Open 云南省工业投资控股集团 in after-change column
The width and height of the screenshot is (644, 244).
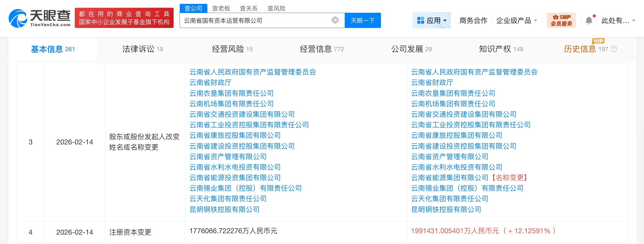[471, 125]
